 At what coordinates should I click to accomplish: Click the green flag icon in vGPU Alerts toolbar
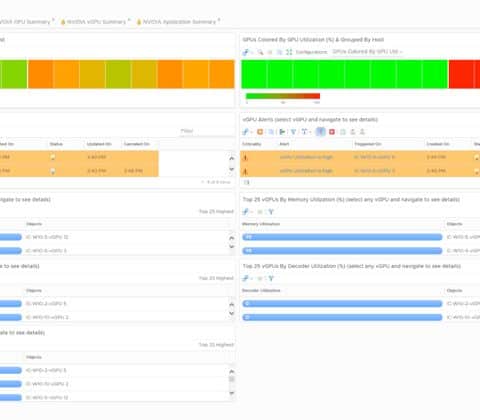point(282,132)
